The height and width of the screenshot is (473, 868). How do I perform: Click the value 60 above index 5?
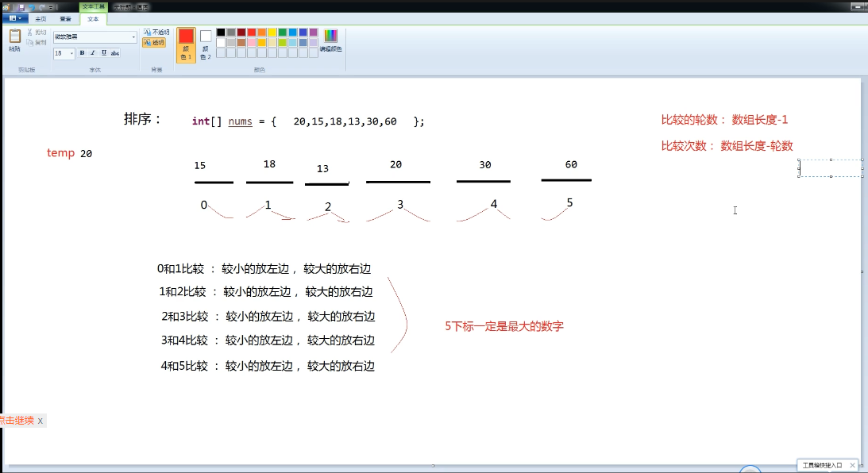pyautogui.click(x=571, y=164)
